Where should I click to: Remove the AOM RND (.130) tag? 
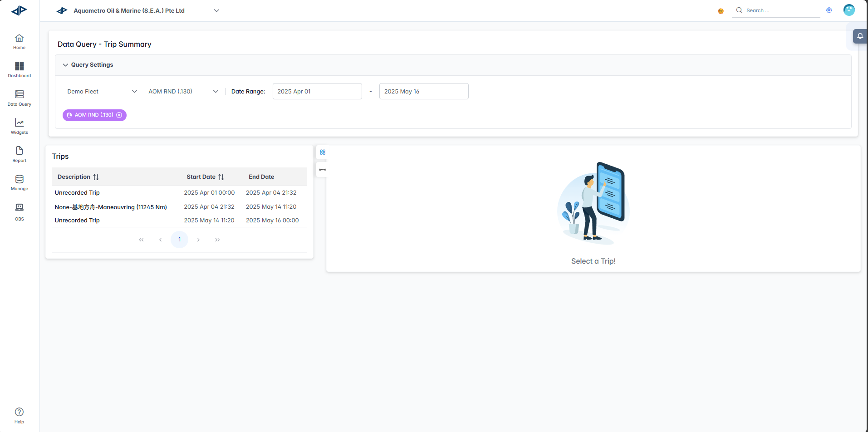pyautogui.click(x=119, y=115)
